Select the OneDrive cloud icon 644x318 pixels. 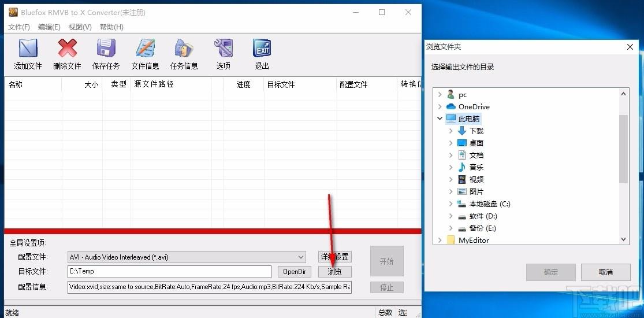pyautogui.click(x=451, y=106)
